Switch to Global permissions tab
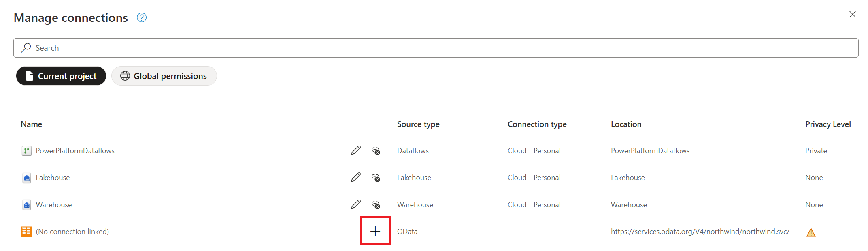The image size is (868, 251). point(164,76)
